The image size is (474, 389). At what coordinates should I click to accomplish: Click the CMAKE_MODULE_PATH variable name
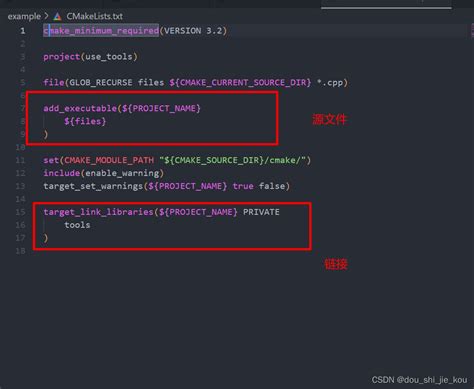[x=109, y=160]
